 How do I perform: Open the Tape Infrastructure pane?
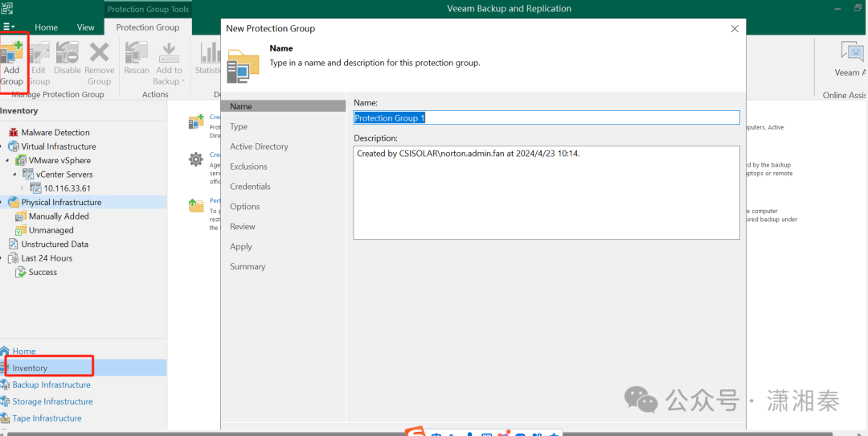(x=47, y=418)
